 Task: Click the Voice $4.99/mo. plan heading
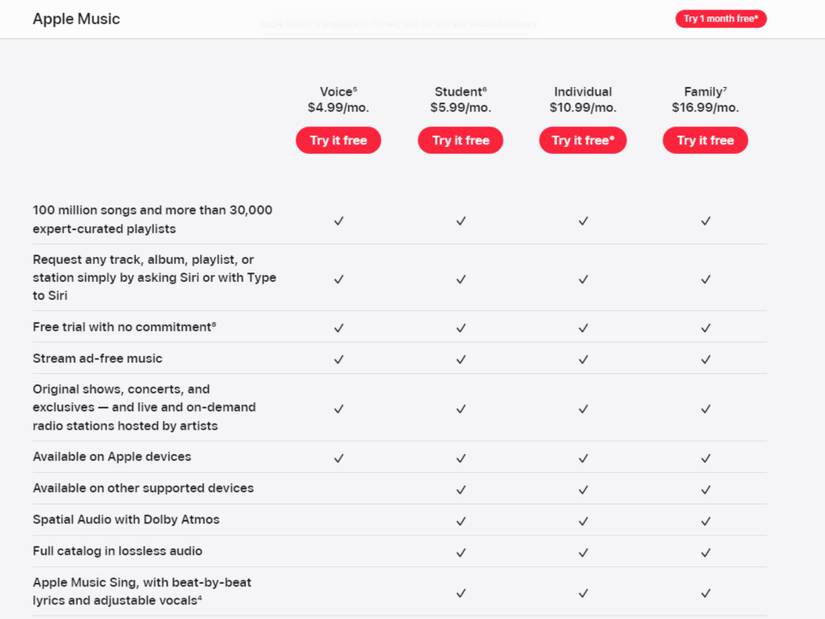click(x=338, y=99)
